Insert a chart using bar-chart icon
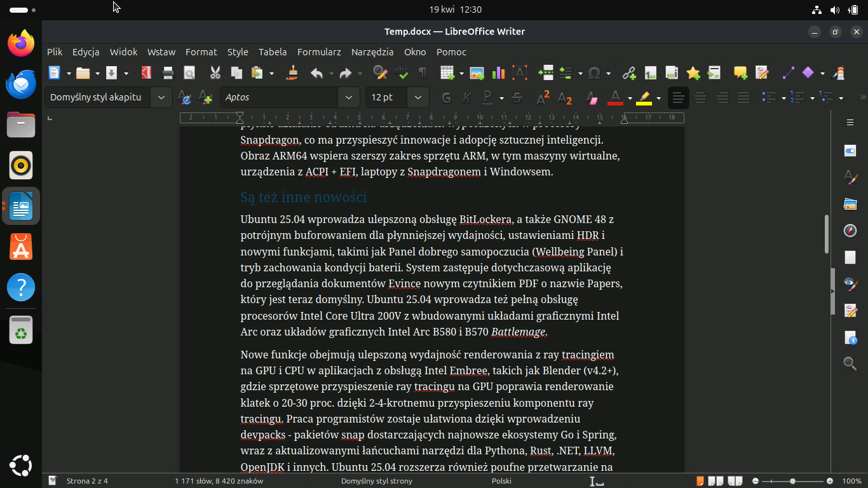 [x=498, y=73]
